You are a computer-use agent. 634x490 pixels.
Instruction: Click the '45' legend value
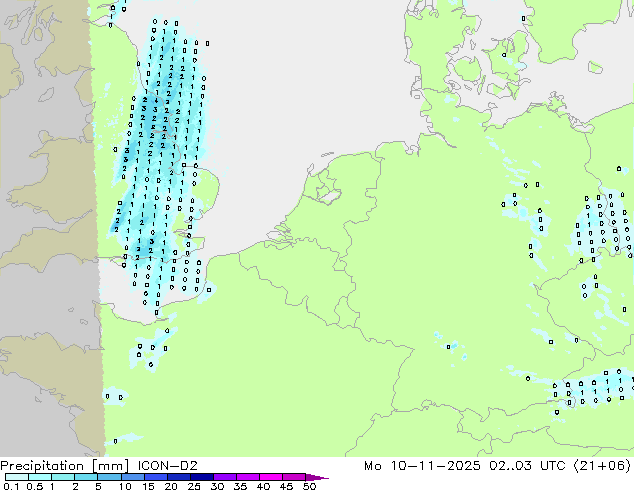(286, 486)
